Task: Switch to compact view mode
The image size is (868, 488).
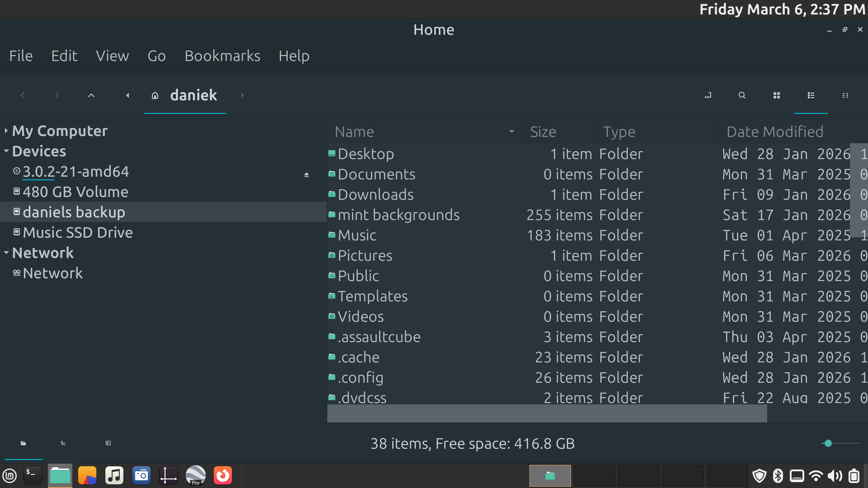Action: pos(845,95)
